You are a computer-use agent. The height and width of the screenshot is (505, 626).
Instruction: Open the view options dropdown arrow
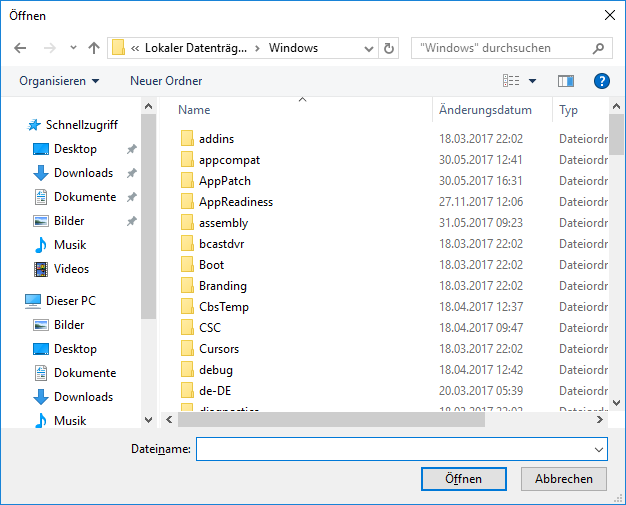point(532,81)
